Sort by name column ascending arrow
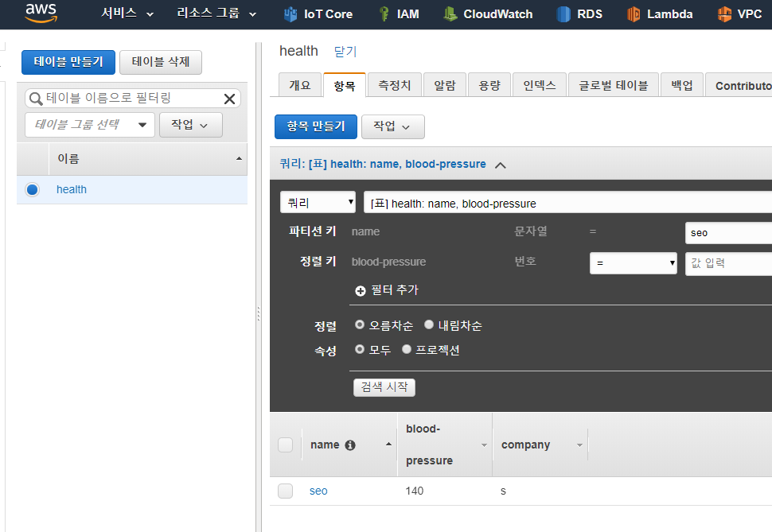This screenshot has width=772, height=532. tap(388, 444)
